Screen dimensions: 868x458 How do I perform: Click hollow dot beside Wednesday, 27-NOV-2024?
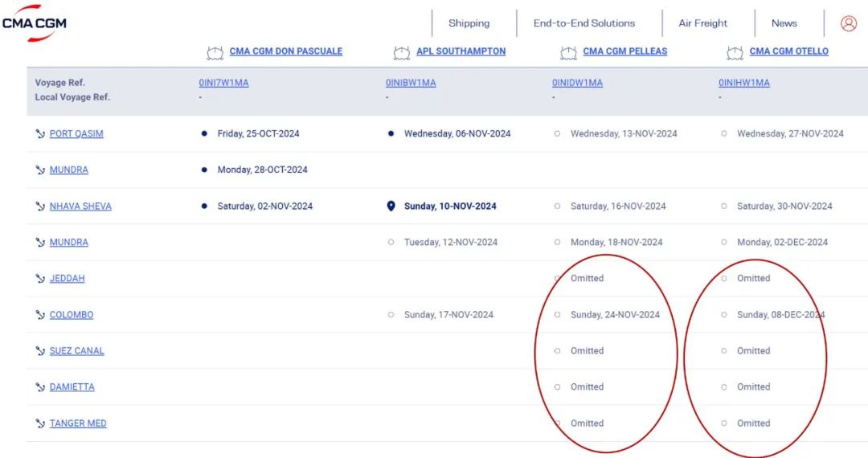(x=724, y=133)
